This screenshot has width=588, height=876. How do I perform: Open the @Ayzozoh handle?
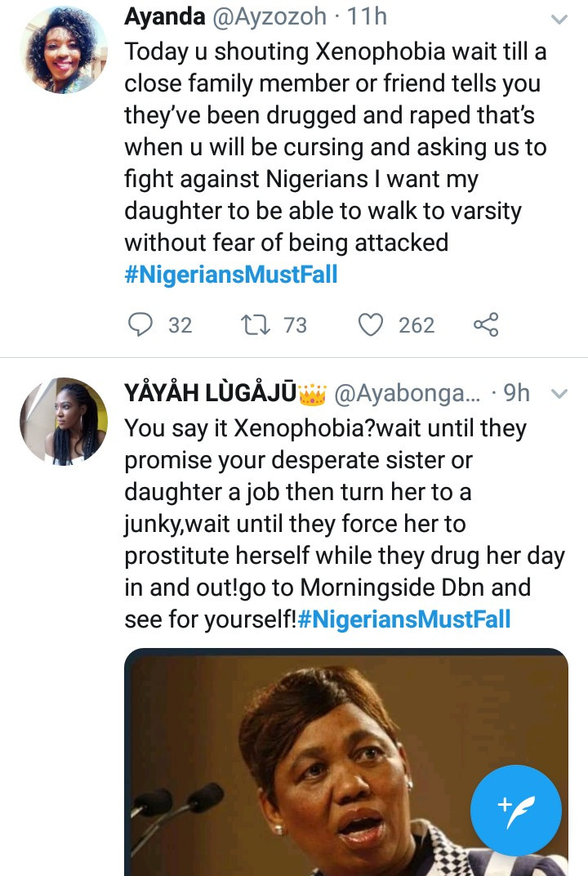[x=261, y=16]
